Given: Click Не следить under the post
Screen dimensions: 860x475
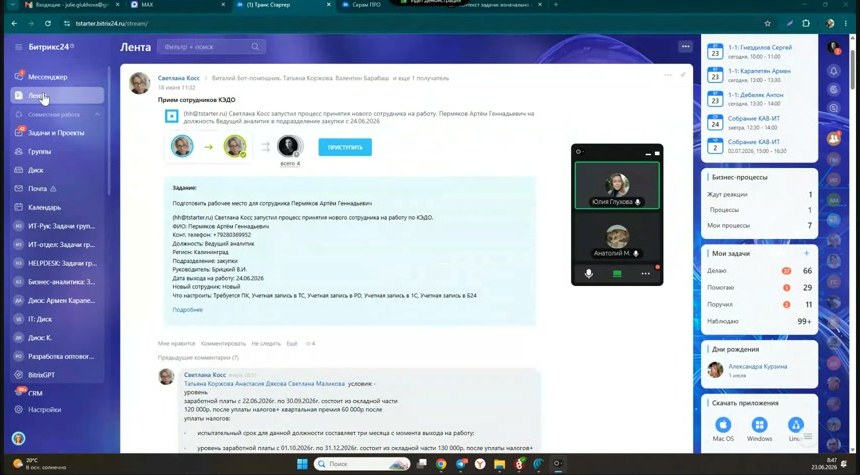Looking at the screenshot, I should tap(266, 344).
